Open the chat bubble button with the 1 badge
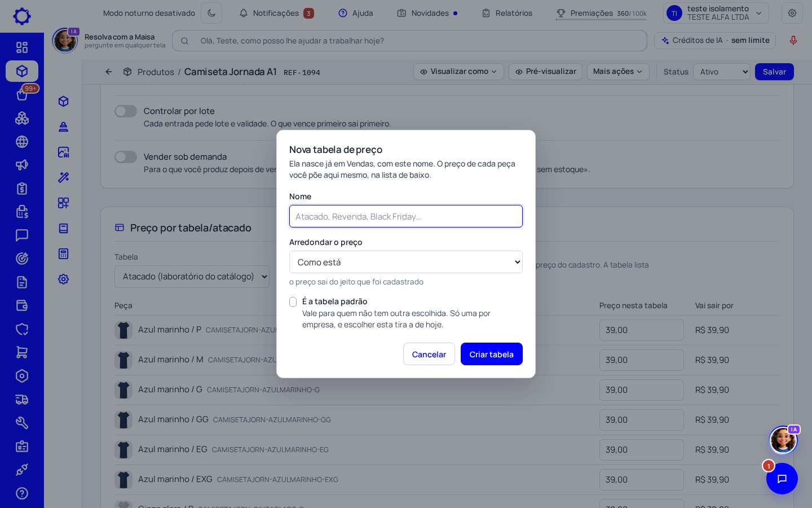 (x=782, y=479)
